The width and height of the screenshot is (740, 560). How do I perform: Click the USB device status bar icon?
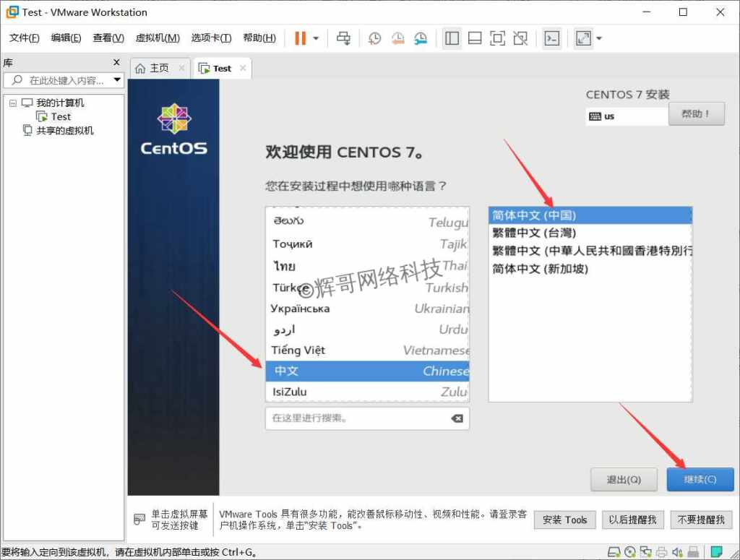[693, 551]
